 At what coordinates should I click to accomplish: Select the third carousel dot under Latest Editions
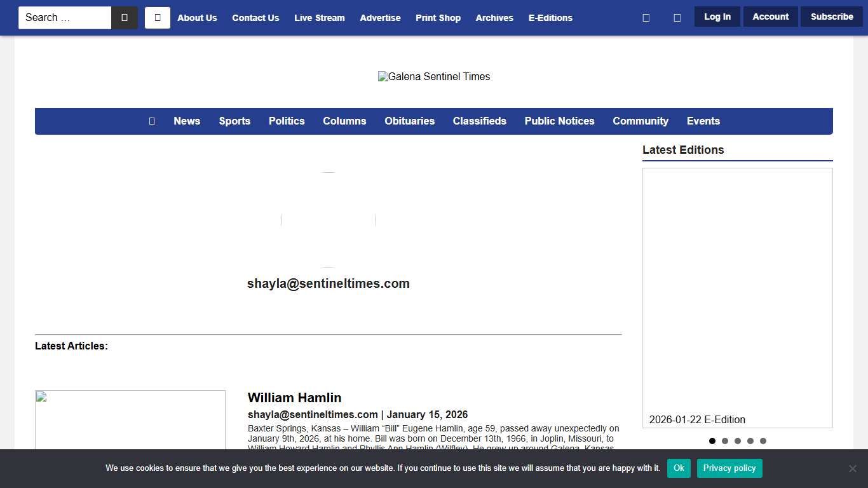click(738, 441)
